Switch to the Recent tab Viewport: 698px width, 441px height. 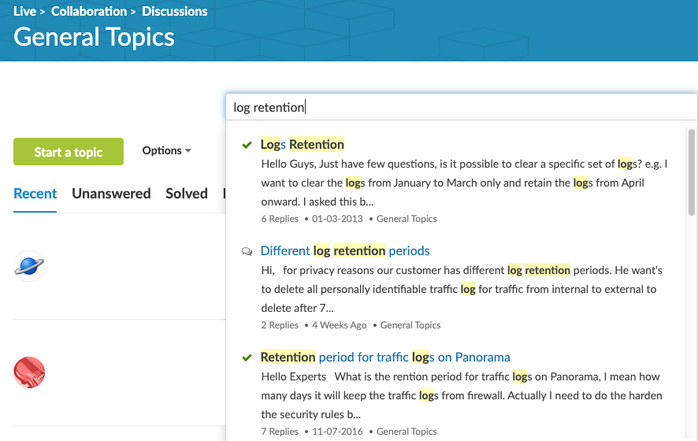click(x=35, y=194)
